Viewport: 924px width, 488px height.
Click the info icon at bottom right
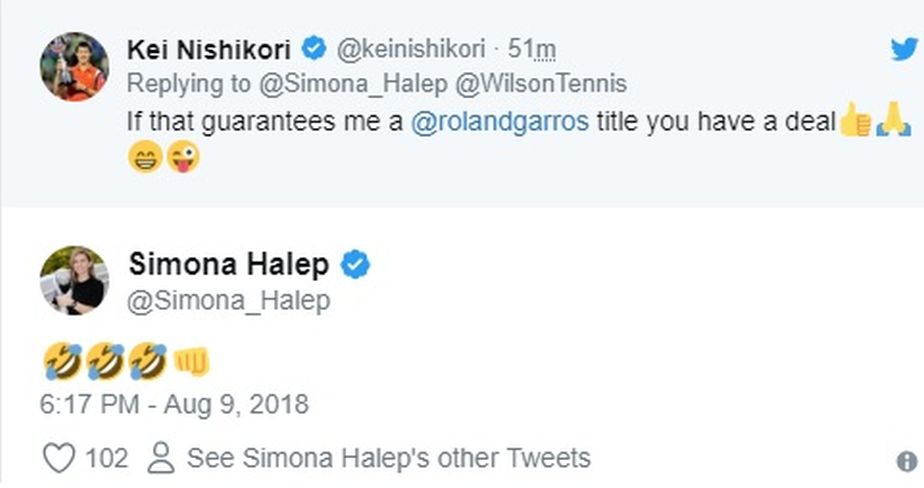pyautogui.click(x=906, y=461)
